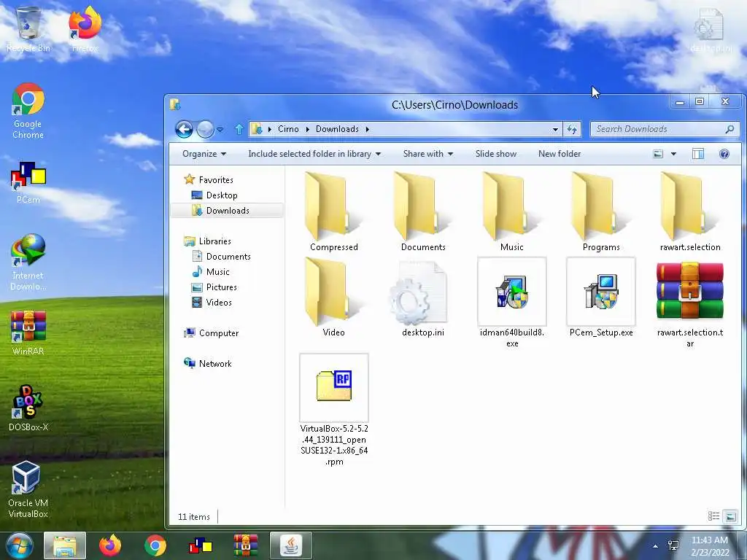This screenshot has height=560, width=747.
Task: Open the Programs folder
Action: 601,211
